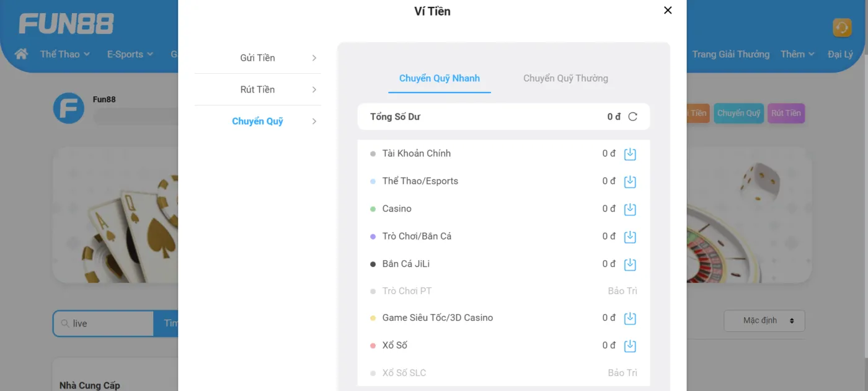Viewport: 868px width, 391px height.
Task: Expand the Thêm navigation menu
Action: coord(797,54)
